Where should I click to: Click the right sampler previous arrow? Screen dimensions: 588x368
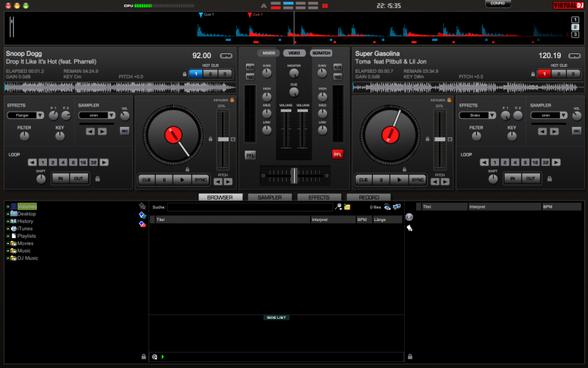coord(542,131)
